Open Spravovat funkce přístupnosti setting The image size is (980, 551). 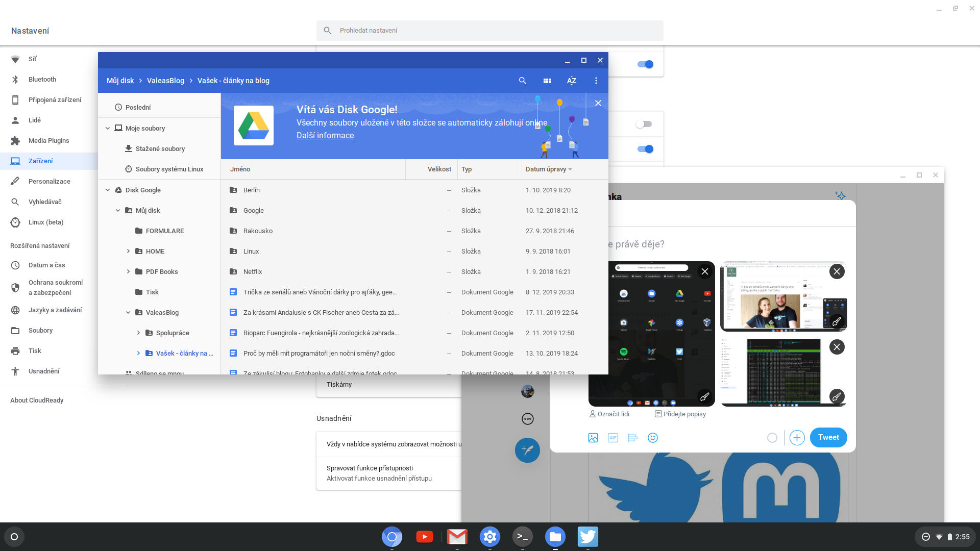(x=389, y=473)
